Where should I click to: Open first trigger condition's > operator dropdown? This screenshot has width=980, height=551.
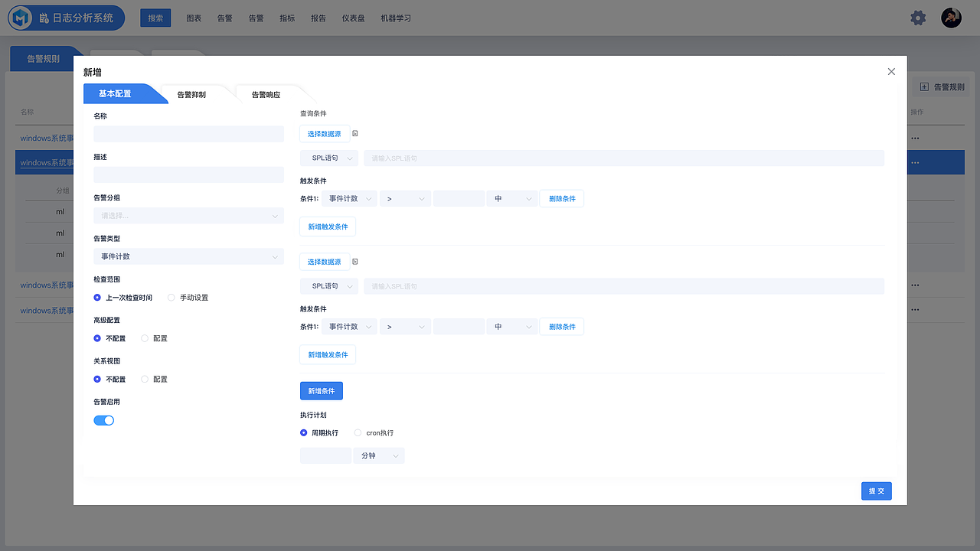(405, 199)
